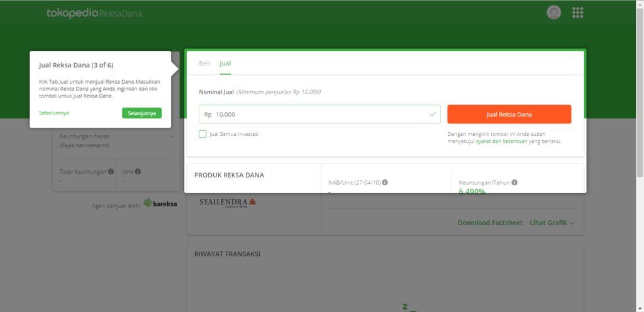Open the apps grid menu icon
The height and width of the screenshot is (312, 644).
pos(578,13)
